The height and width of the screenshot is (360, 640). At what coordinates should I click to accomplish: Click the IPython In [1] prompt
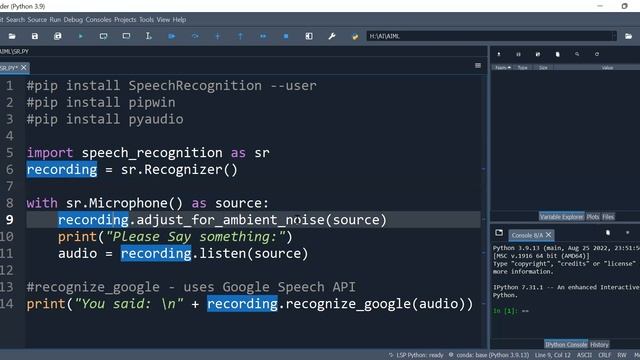(x=505, y=311)
